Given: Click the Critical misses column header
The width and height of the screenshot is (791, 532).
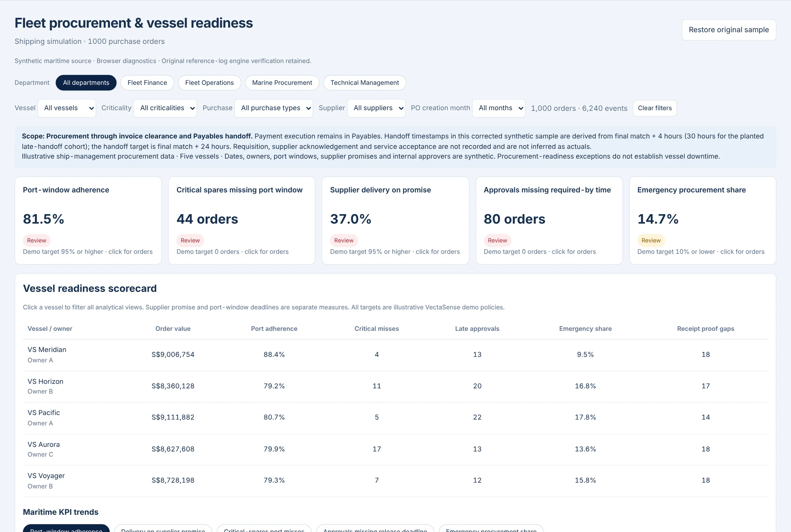Looking at the screenshot, I should (376, 329).
